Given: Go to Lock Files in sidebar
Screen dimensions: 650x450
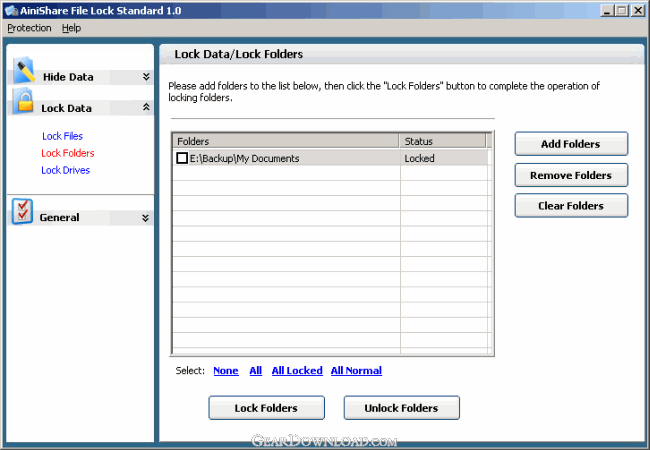Looking at the screenshot, I should click(x=62, y=136).
